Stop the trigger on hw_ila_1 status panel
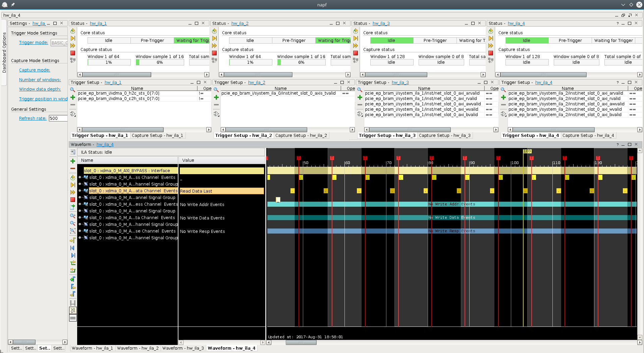Viewport: 644px width, 353px height. click(x=73, y=53)
